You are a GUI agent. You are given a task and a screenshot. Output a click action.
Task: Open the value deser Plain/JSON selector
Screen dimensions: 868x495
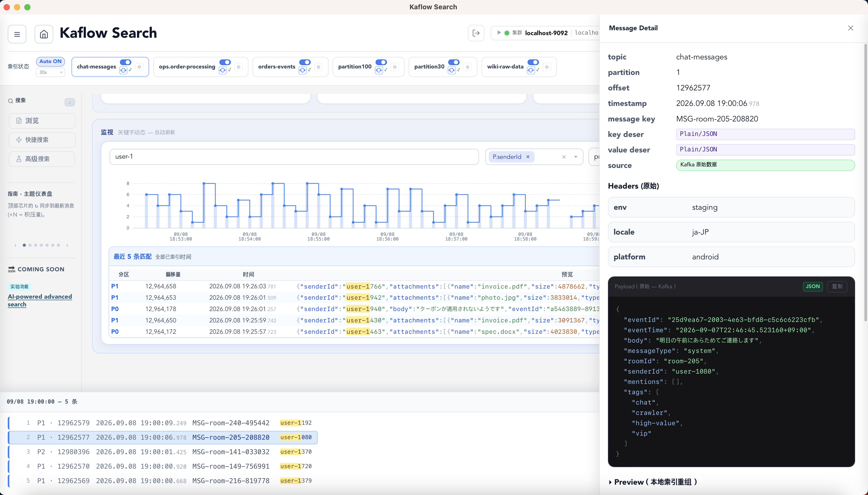coord(765,150)
